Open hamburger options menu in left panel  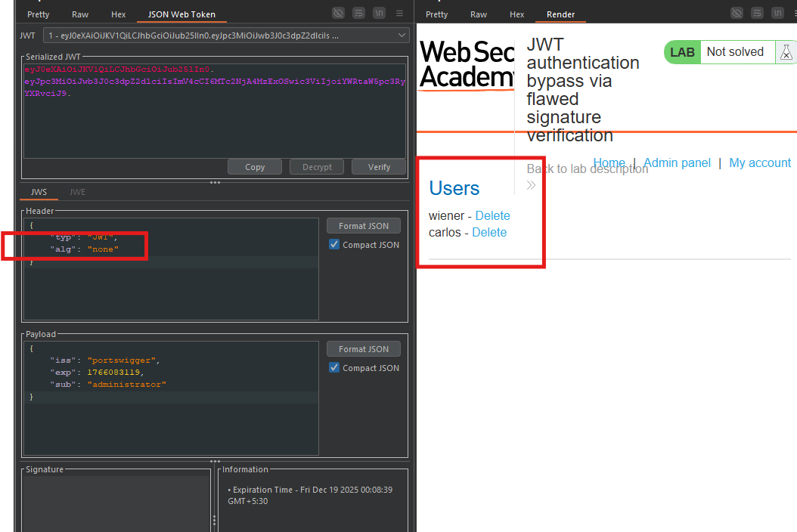coord(400,13)
